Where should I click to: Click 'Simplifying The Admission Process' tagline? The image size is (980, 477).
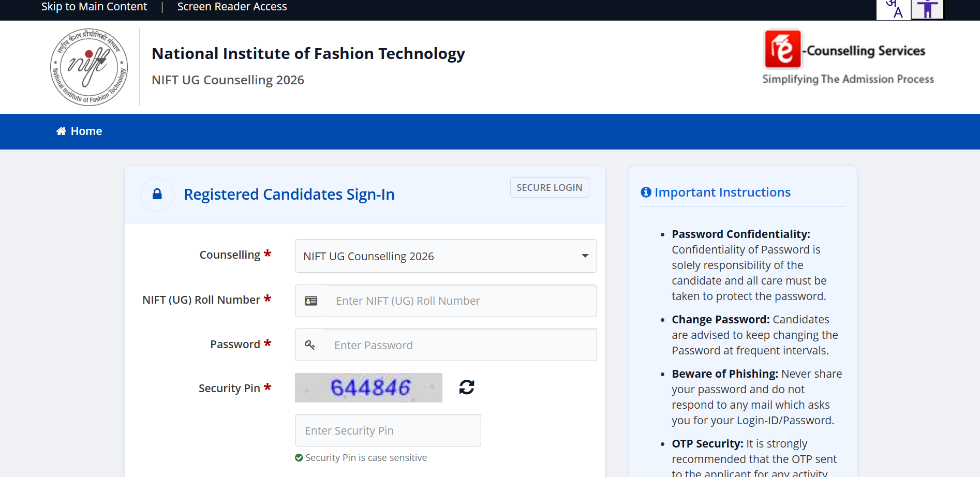(848, 79)
